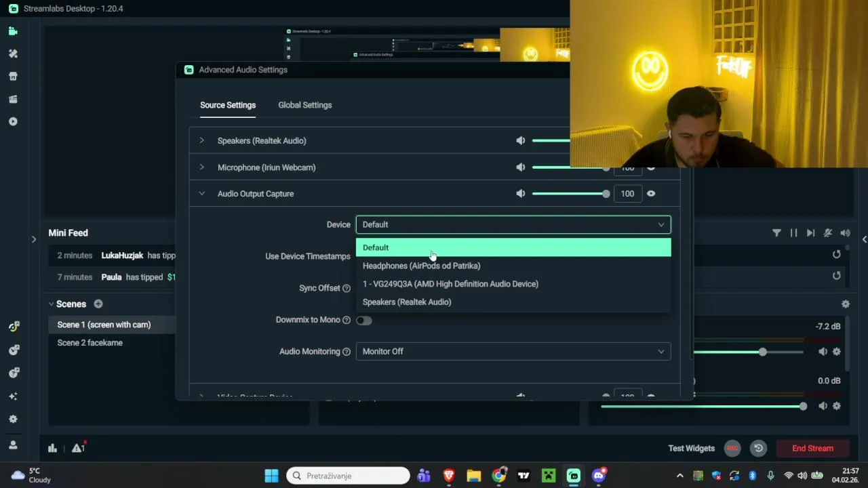868x488 pixels.
Task: Click the Mini Feed filter funnel icon
Action: point(776,232)
